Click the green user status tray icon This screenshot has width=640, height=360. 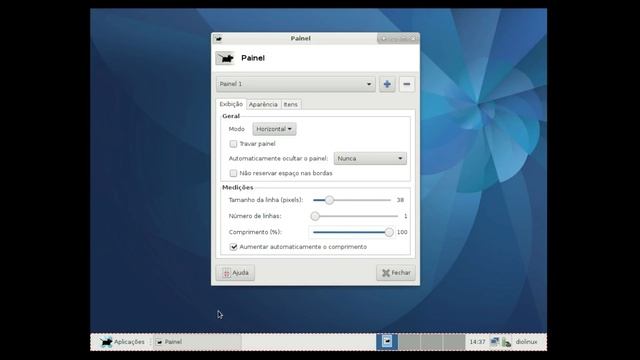click(x=506, y=342)
